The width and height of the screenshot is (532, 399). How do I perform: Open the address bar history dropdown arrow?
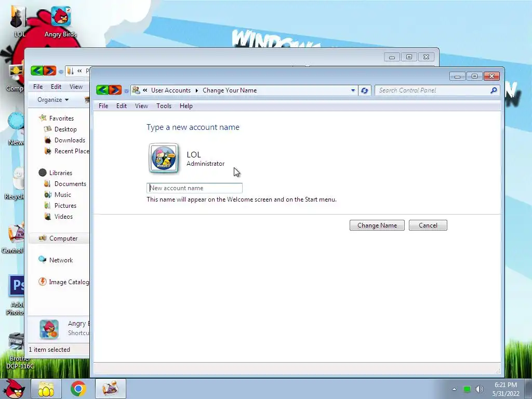353,90
